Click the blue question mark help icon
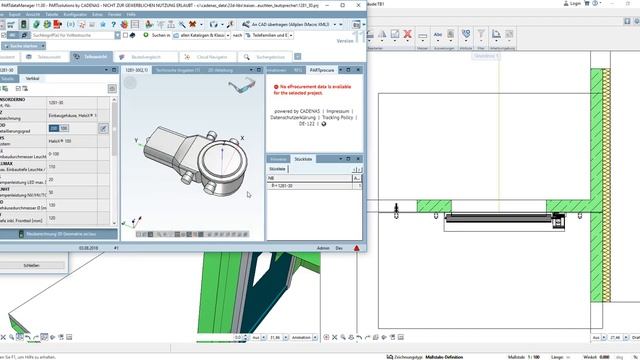Image resolution: width=640 pixels, height=360 pixels. pyautogui.click(x=113, y=24)
